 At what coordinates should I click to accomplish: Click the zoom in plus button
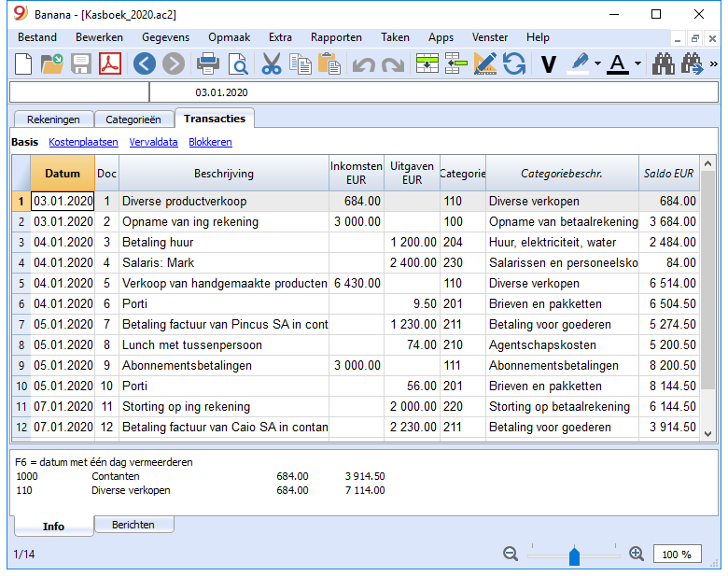(637, 554)
